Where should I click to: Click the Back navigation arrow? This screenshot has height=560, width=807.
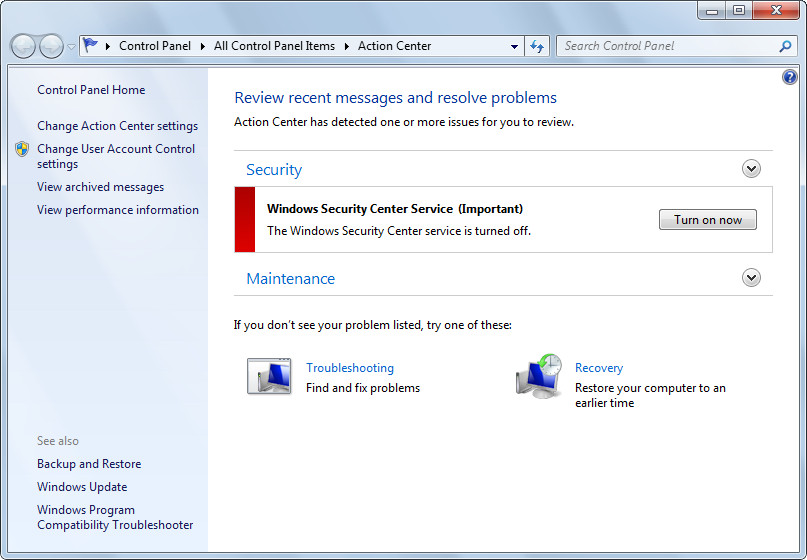click(x=23, y=46)
